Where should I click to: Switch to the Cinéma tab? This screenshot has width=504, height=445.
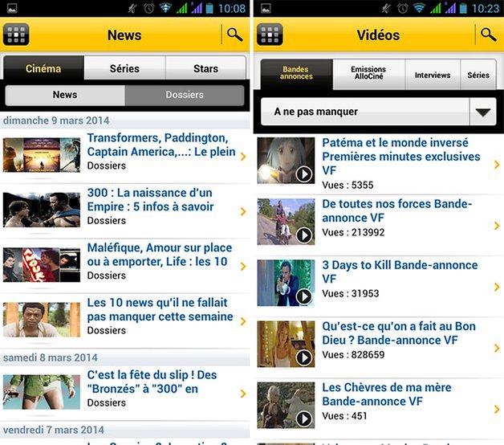43,68
